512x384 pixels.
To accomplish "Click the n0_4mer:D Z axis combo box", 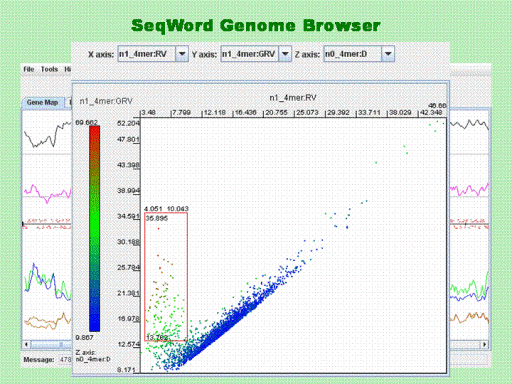I will tap(359, 54).
